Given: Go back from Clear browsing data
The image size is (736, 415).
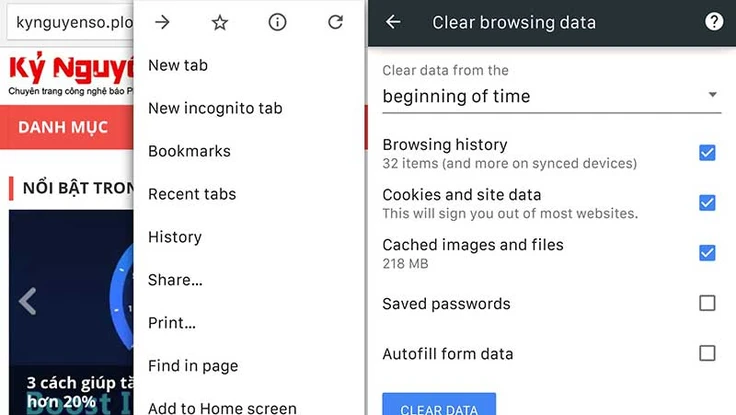Looking at the screenshot, I should [x=393, y=22].
